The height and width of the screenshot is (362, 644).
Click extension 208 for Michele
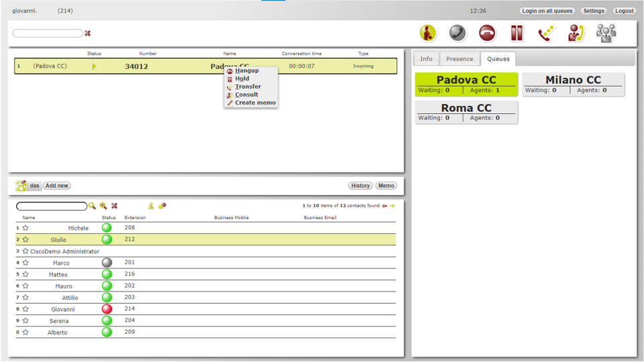(x=129, y=227)
